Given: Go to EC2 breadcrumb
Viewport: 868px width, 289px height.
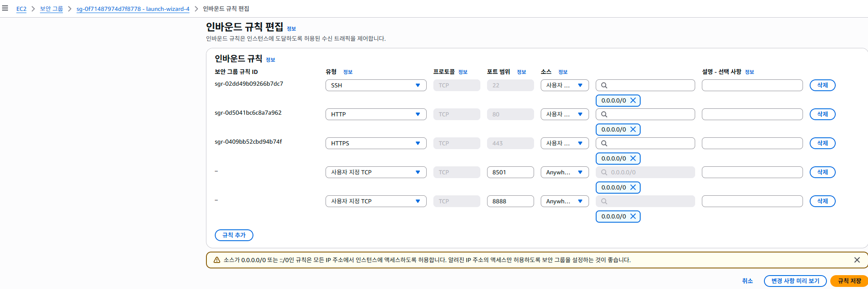Looking at the screenshot, I should tap(21, 9).
